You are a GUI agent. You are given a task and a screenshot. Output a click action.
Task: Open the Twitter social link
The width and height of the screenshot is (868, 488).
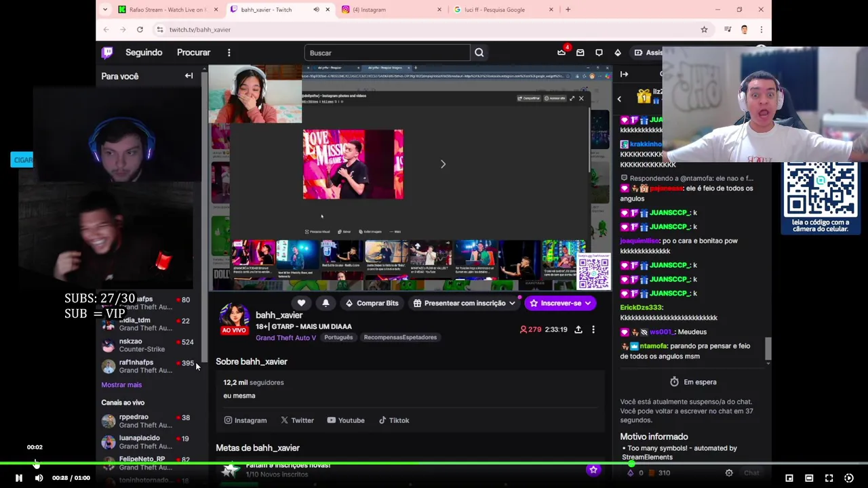pos(297,420)
